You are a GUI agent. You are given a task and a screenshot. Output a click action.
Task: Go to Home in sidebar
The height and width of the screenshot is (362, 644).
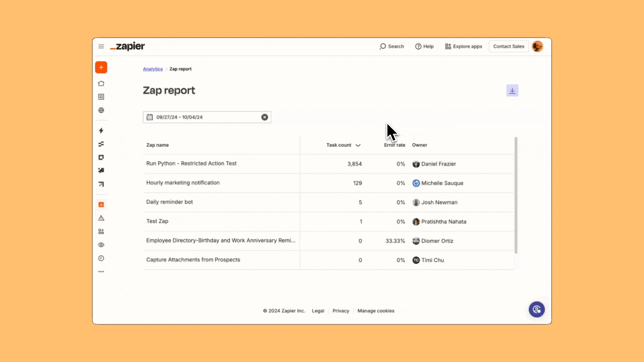click(101, 83)
